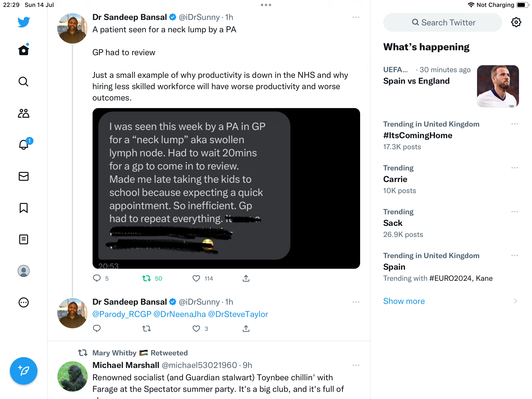Open the @DrNeenaJha mention link
The width and height of the screenshot is (532, 399).
180,314
